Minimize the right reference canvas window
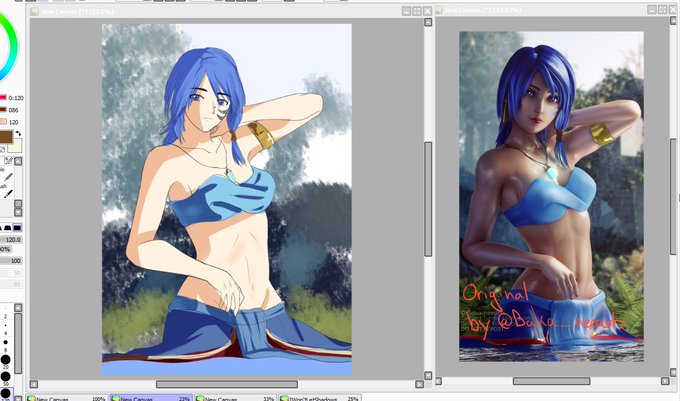Viewport: 680px width, 401px height. [652, 10]
